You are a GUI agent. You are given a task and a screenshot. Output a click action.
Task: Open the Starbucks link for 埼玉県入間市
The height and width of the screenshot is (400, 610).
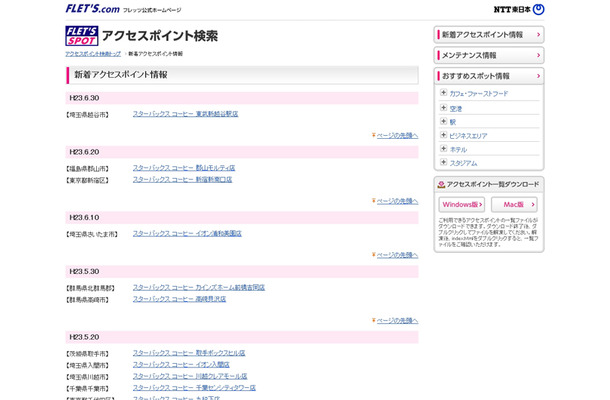point(181,365)
